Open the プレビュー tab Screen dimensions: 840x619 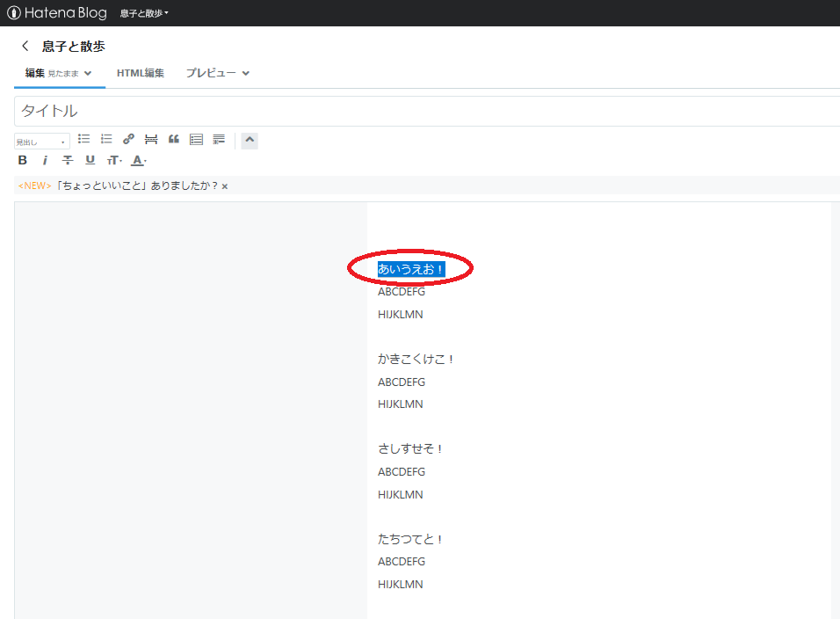tap(211, 74)
